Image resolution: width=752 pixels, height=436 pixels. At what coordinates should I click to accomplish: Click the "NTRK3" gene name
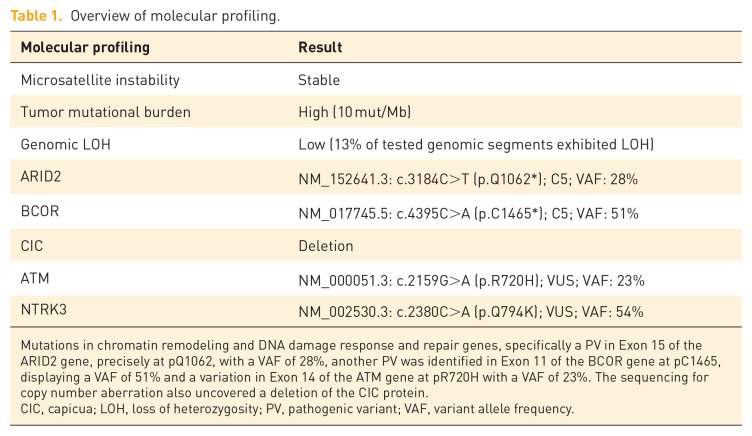click(x=43, y=311)
